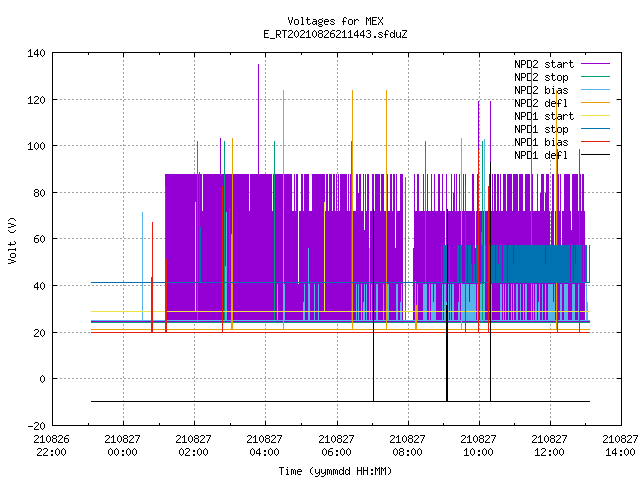
Task: Click the 'NPD2 defl' legend label
Action: 541,103
